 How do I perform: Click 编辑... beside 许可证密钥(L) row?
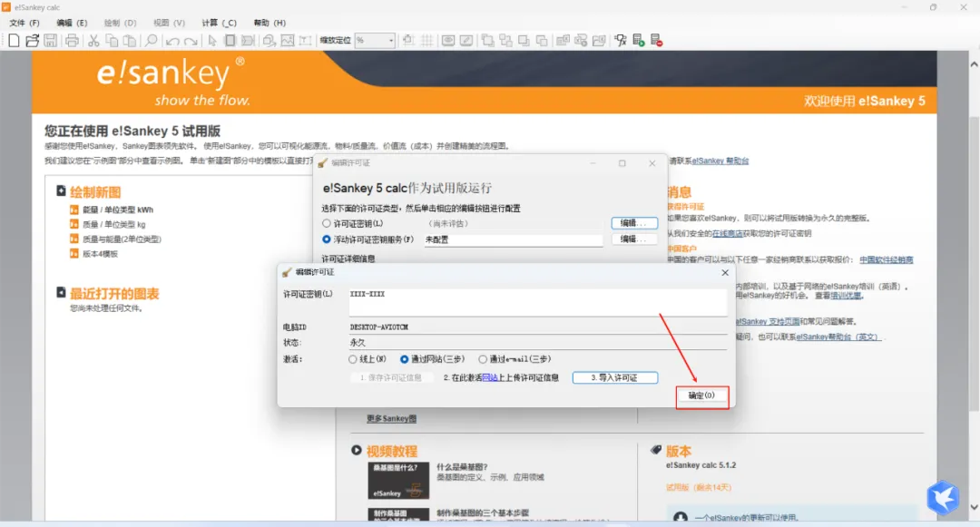pos(633,223)
